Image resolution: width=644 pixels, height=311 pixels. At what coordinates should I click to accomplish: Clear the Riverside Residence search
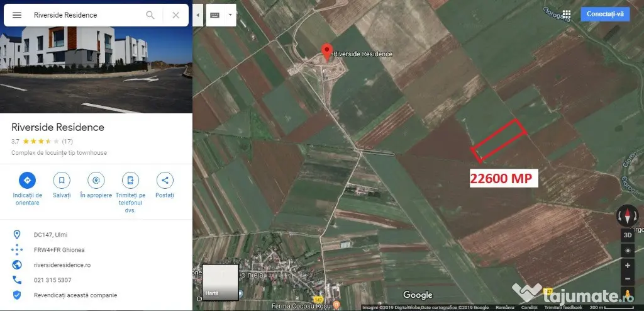[175, 15]
